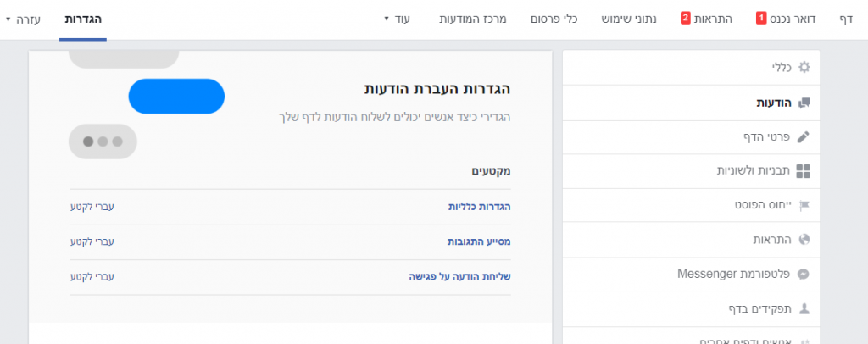This screenshot has height=344, width=868.
Task: Click the flag icon beside ייחוס הפוסט
Action: 804,205
